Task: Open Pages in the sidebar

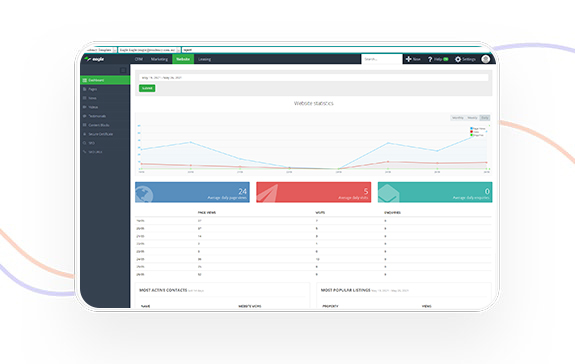Action: 105,89
